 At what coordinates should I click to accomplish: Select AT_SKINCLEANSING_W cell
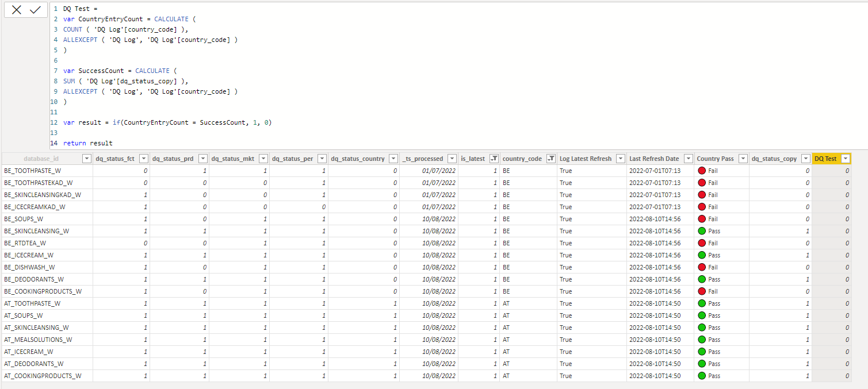pos(47,328)
